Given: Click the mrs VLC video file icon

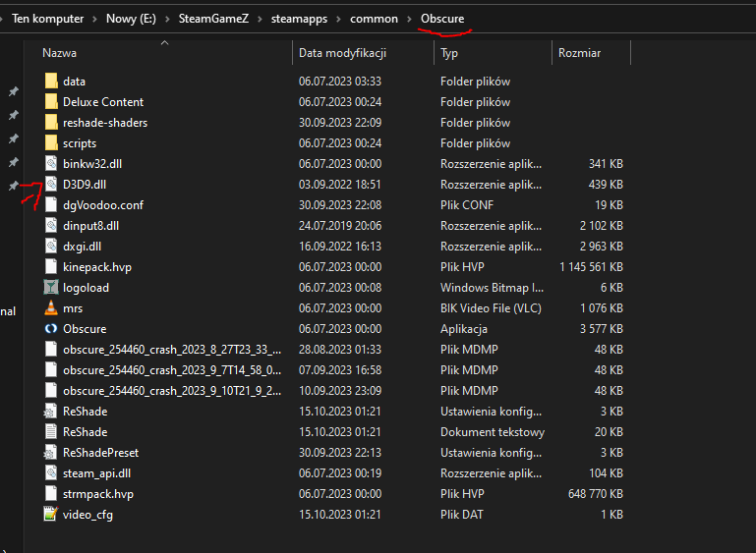Looking at the screenshot, I should (51, 308).
